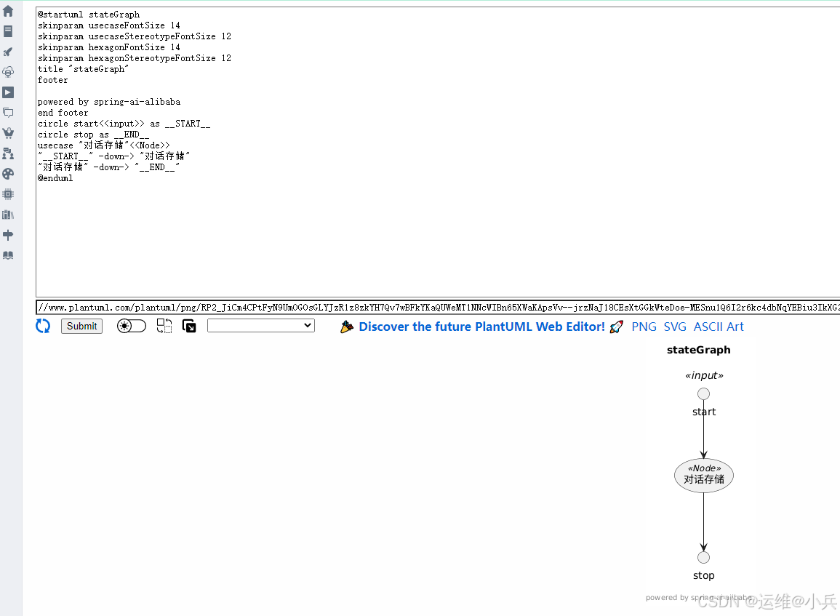Click the swap layout squares icon

164,326
